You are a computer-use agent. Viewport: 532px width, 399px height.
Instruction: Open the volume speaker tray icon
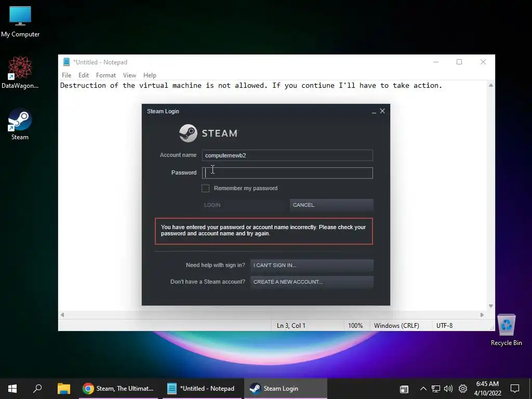pos(448,389)
